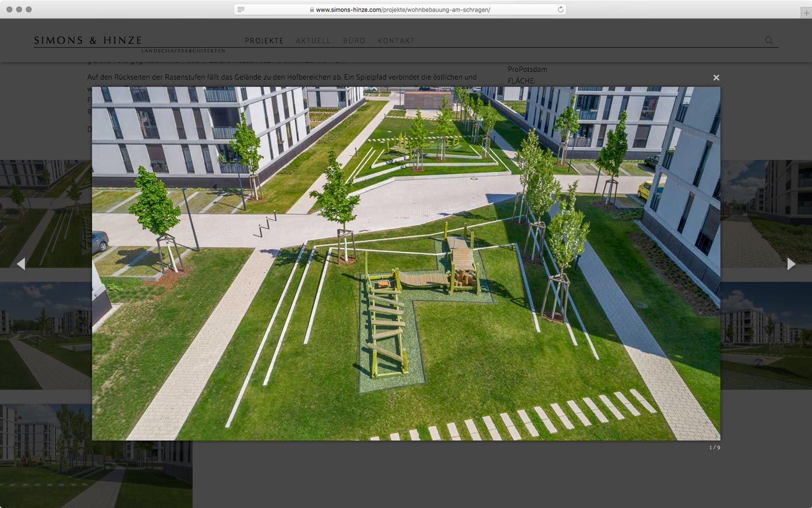Open a new Safari tab
This screenshot has height=508, width=812.
point(806,12)
